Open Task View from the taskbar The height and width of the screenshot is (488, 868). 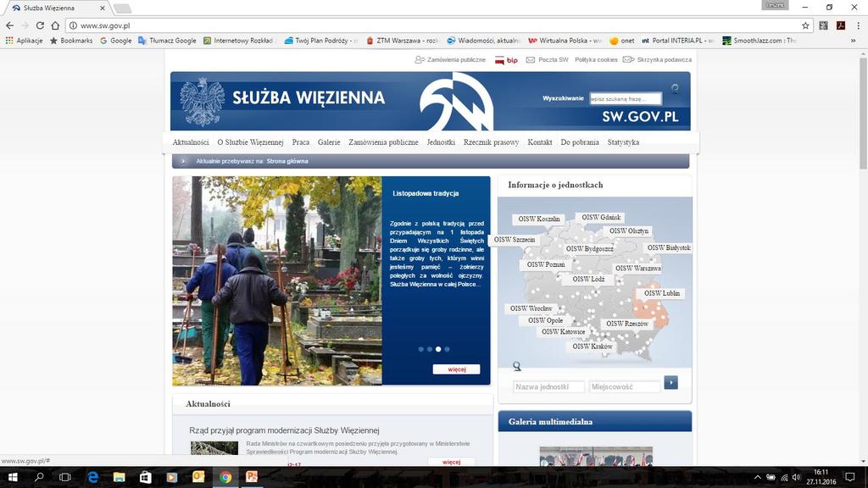point(64,477)
